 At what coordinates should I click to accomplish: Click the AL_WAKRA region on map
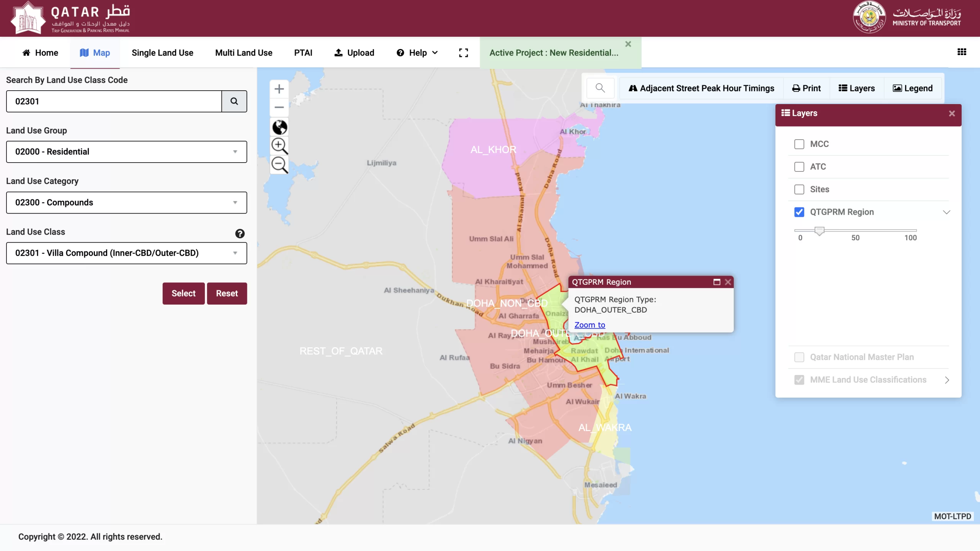pos(605,427)
